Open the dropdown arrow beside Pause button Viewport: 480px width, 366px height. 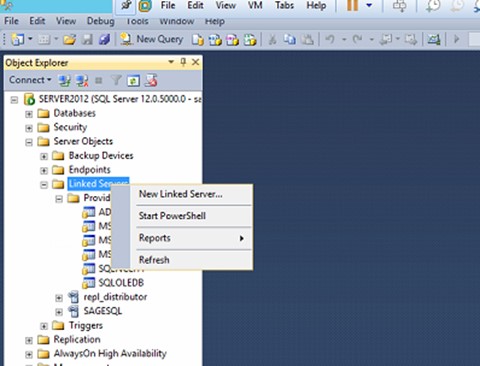(x=369, y=5)
